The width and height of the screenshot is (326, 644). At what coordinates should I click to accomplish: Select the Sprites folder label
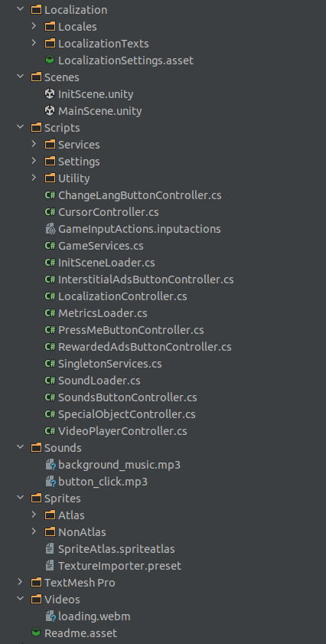63,499
